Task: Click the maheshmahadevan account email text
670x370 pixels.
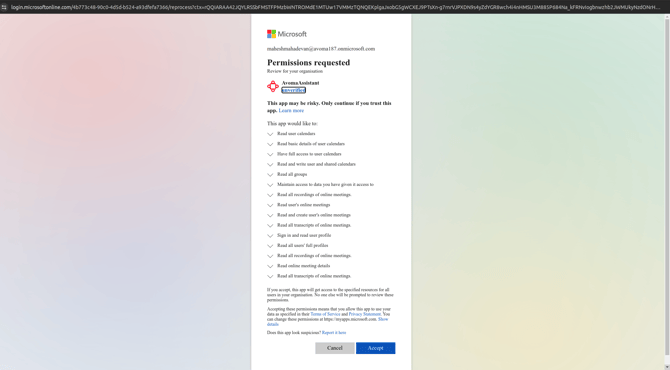Action: (321, 49)
